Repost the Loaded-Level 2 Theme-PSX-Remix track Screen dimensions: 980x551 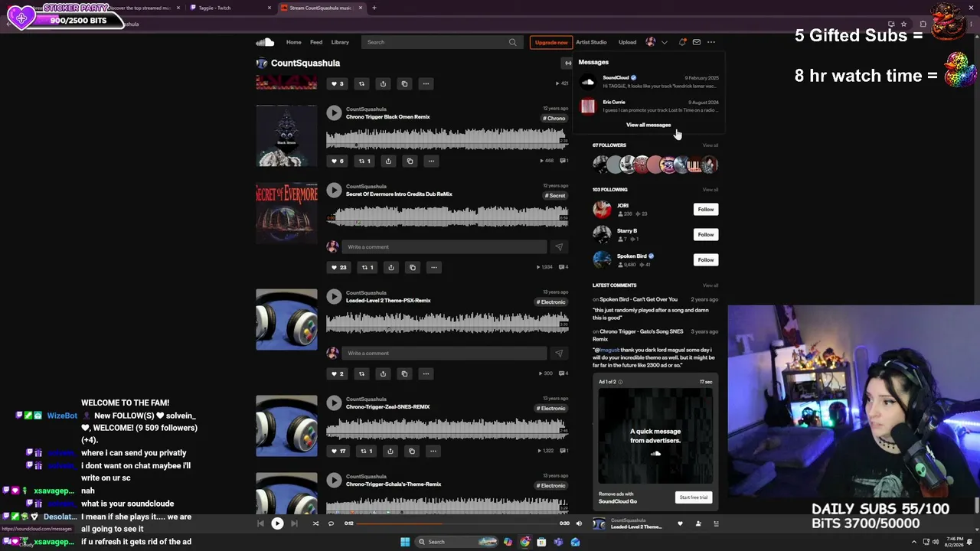coord(361,373)
